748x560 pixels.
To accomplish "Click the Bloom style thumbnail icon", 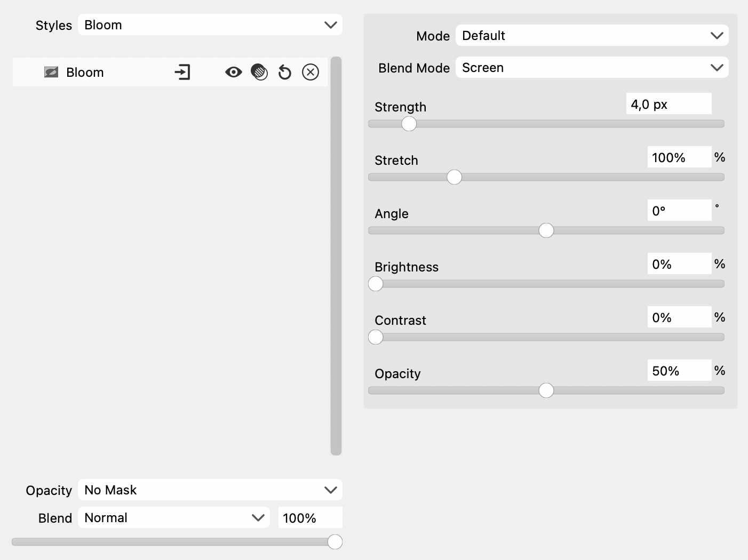I will [x=51, y=72].
